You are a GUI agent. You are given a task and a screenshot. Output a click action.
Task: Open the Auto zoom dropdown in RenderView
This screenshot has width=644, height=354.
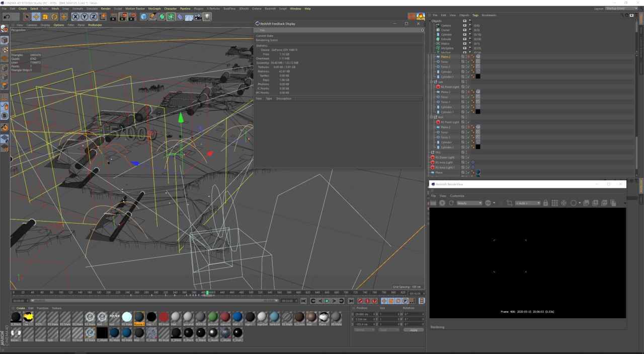tap(527, 203)
